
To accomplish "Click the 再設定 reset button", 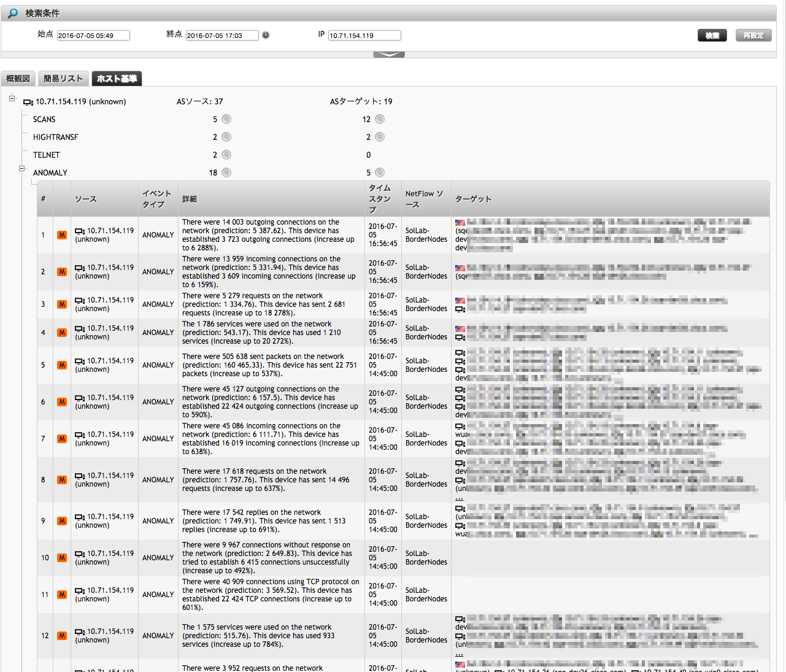I will click(x=753, y=36).
